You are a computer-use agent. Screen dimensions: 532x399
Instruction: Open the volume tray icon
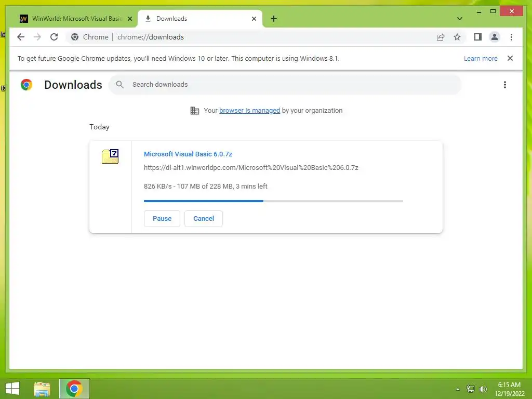483,389
